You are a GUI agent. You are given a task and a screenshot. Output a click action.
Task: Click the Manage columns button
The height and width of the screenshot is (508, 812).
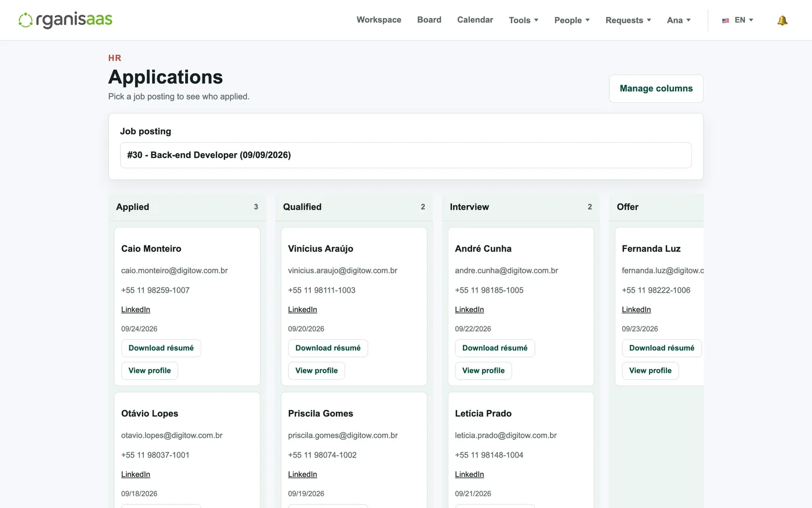656,89
